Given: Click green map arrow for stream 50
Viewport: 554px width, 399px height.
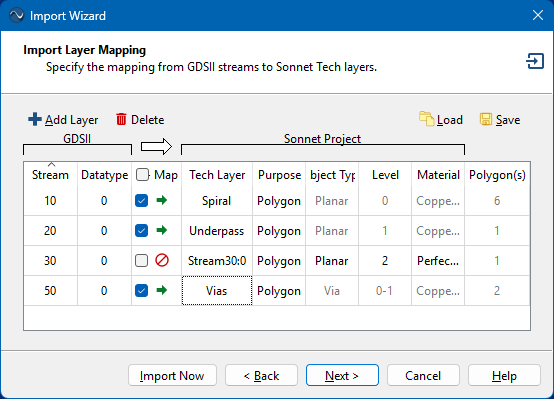Looking at the screenshot, I should (162, 291).
